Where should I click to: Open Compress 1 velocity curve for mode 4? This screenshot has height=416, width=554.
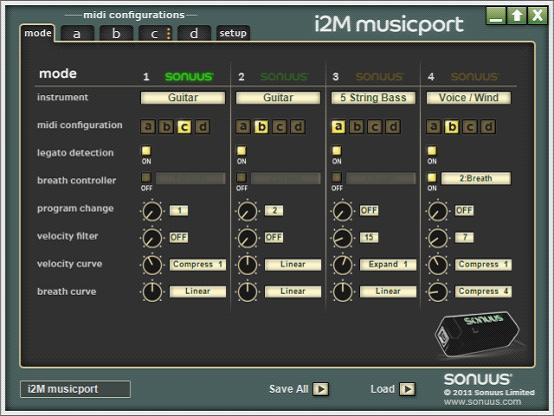483,264
